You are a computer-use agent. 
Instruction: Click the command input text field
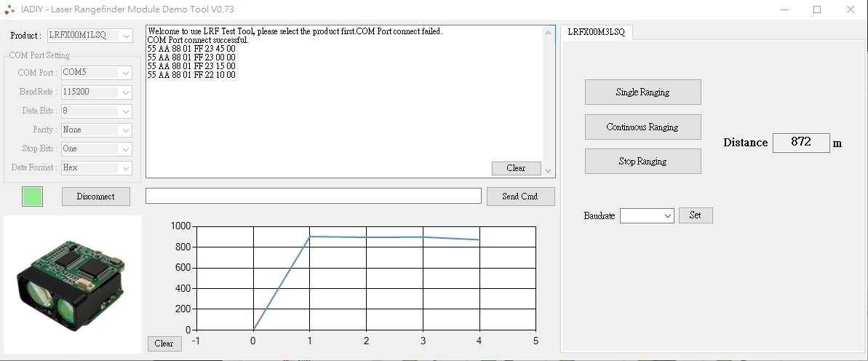pyautogui.click(x=313, y=197)
